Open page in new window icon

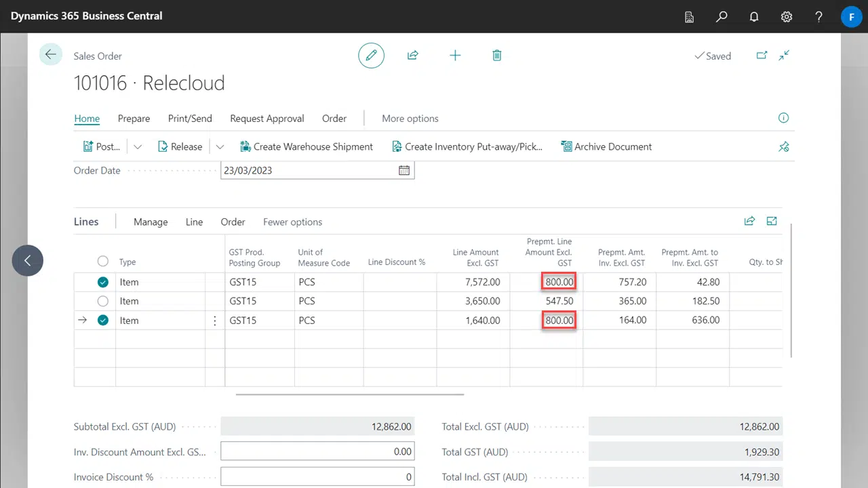point(762,56)
